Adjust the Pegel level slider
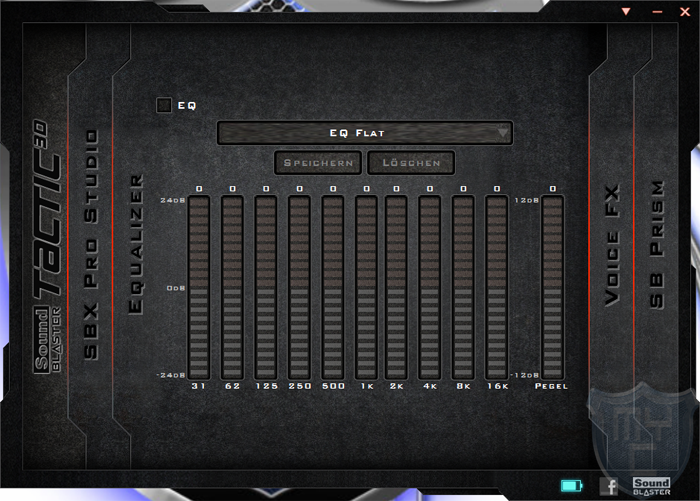This screenshot has width=700, height=501. (x=553, y=287)
